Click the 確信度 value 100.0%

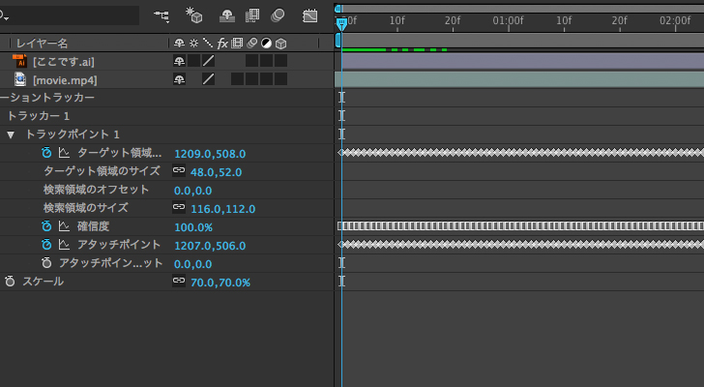(194, 227)
